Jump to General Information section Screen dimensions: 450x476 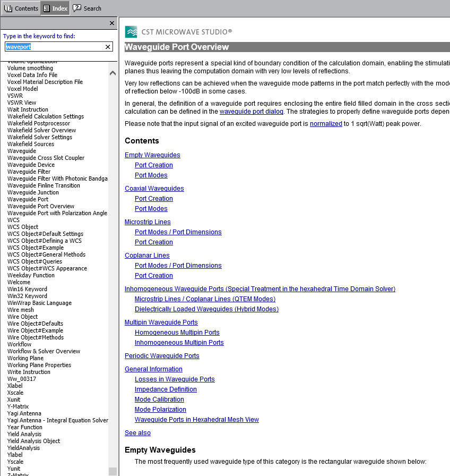pyautogui.click(x=153, y=369)
